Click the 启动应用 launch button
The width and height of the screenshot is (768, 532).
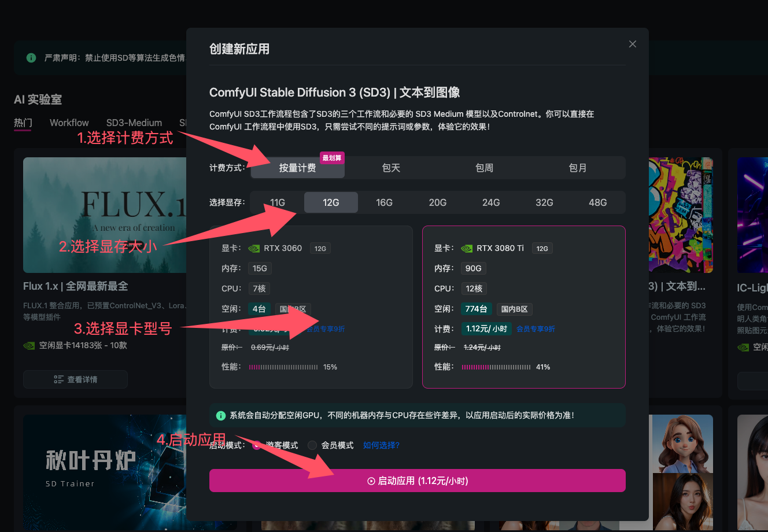click(x=417, y=481)
